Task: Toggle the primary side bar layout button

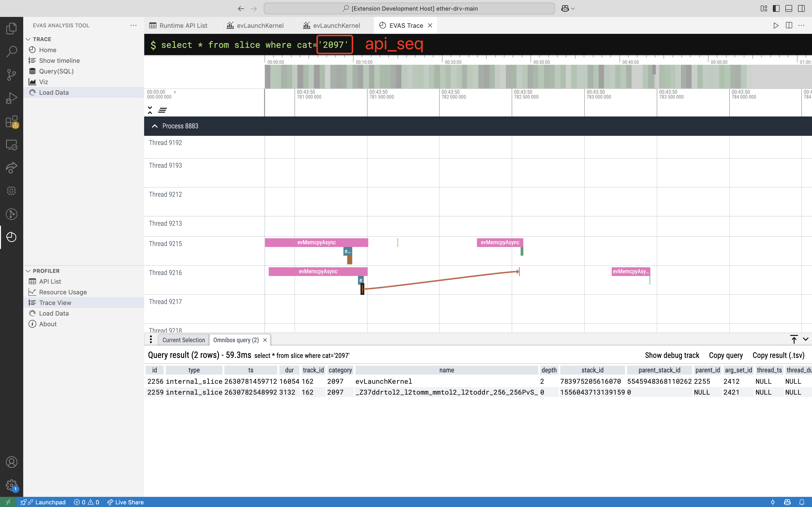Action: 776,8
